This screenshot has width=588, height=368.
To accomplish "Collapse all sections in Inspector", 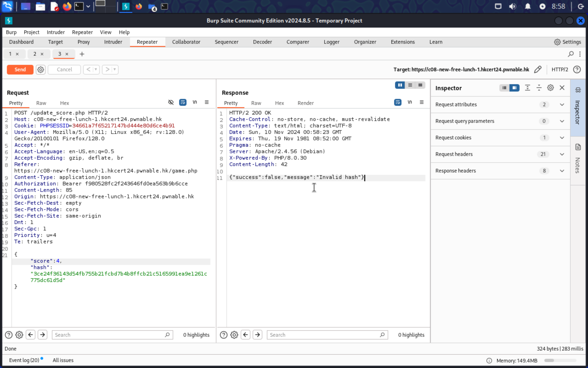I will (539, 88).
